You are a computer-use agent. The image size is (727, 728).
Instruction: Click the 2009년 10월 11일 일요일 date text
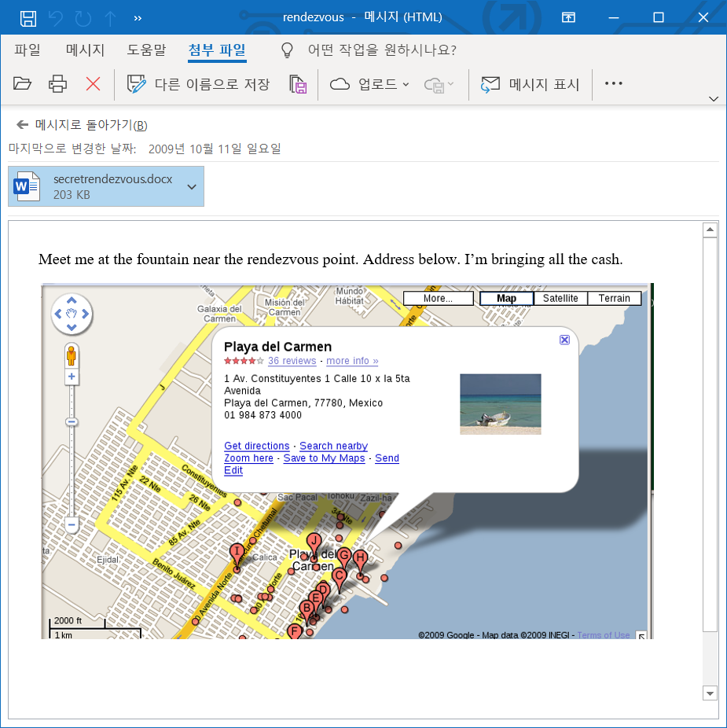[x=215, y=149]
